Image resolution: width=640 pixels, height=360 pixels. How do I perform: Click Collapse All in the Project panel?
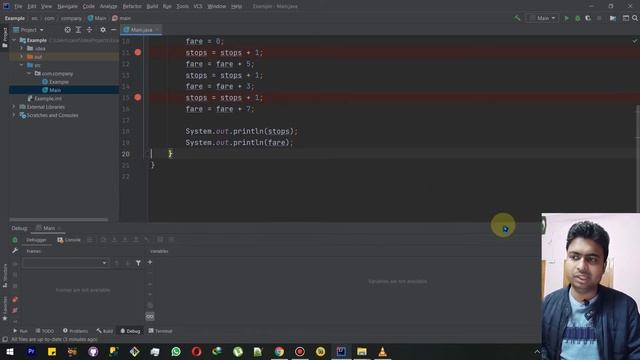coord(89,30)
